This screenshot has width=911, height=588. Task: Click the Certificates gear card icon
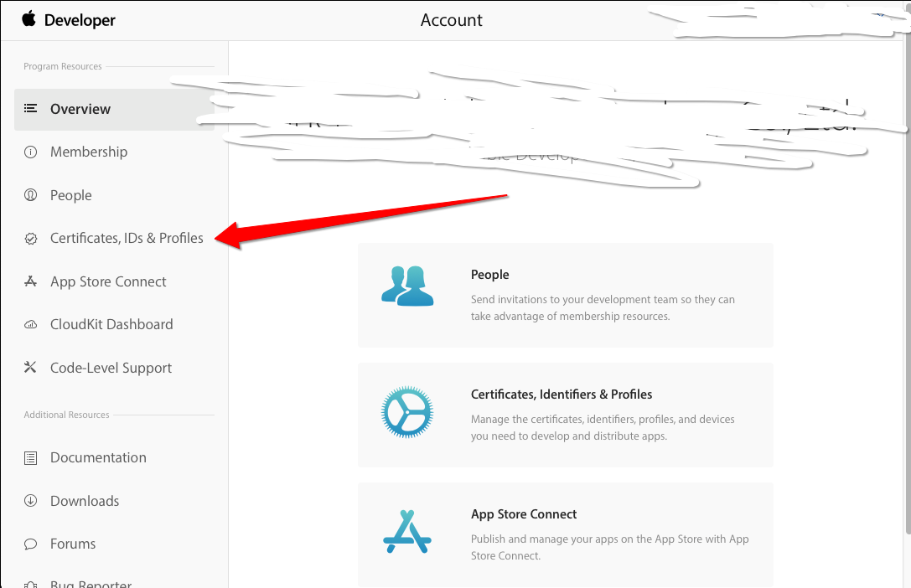(407, 411)
